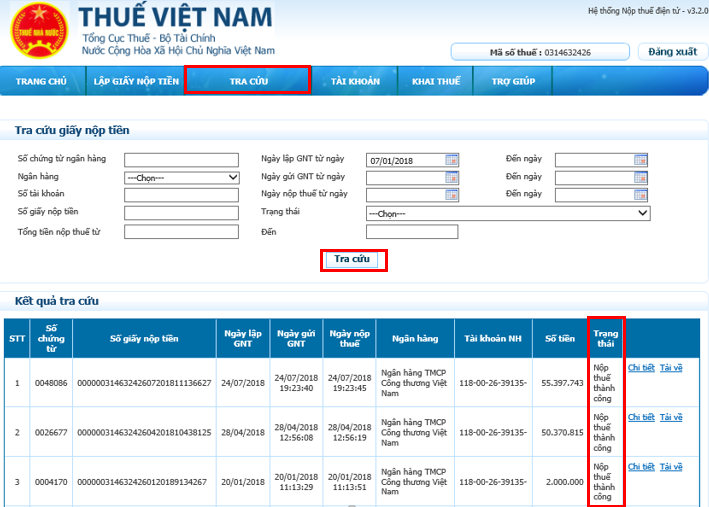The image size is (709, 507).
Task: Click the Đăng xuất button
Action: (x=673, y=51)
